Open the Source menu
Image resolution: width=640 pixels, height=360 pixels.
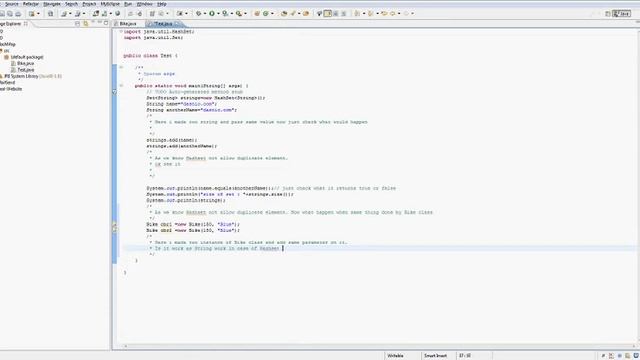pos(11,4)
